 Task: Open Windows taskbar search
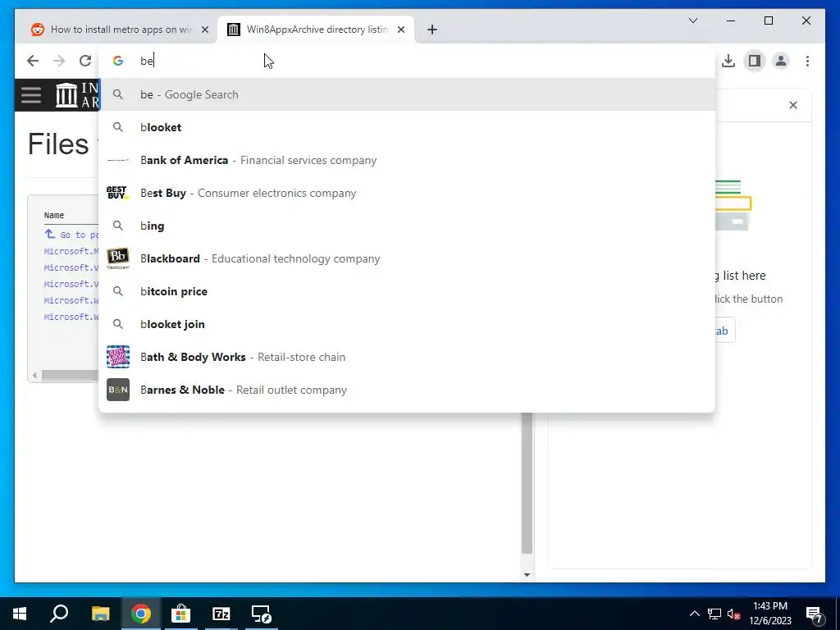pos(59,614)
